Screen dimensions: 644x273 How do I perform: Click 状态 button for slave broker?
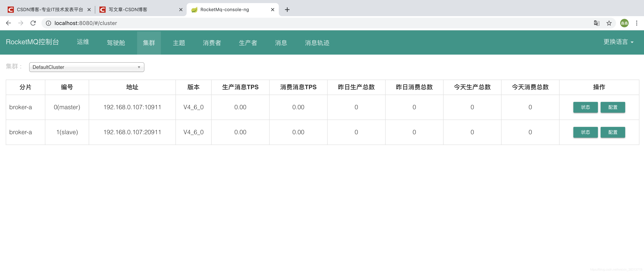tap(585, 132)
